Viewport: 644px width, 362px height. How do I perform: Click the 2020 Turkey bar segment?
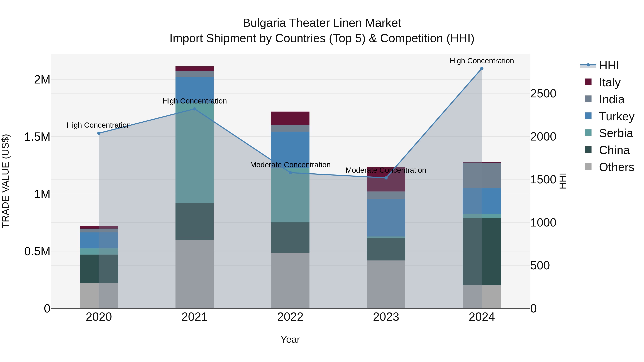click(99, 240)
